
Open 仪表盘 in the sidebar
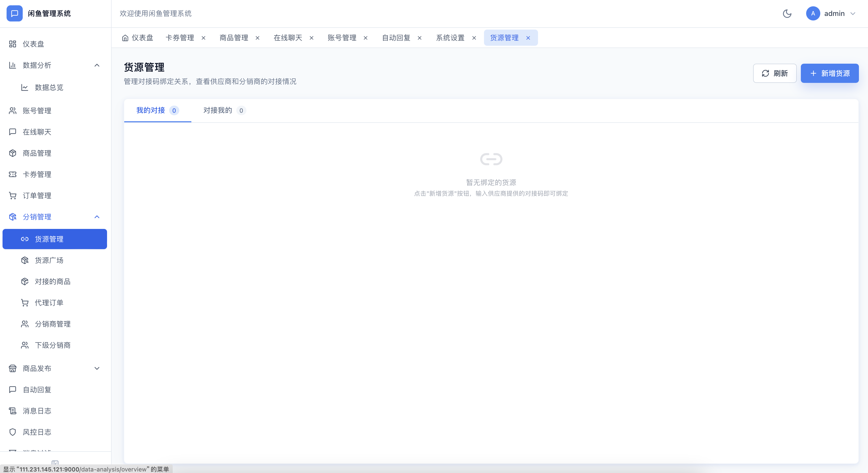(x=55, y=44)
